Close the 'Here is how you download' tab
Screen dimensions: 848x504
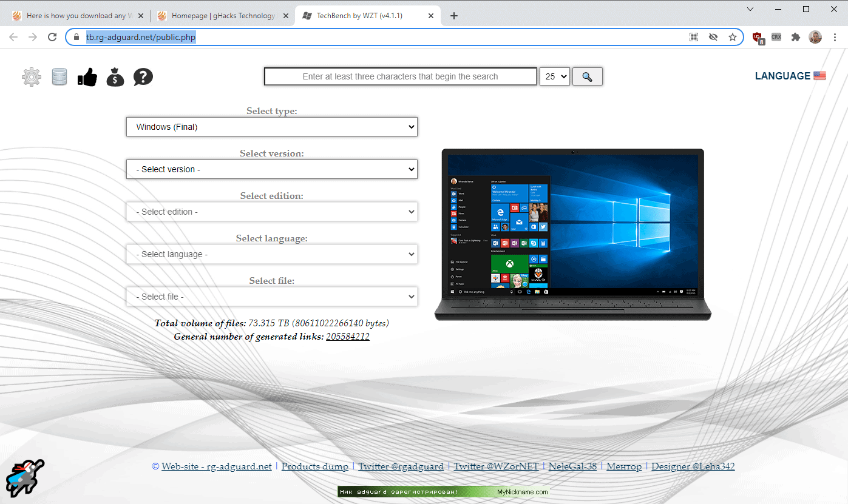coord(141,16)
